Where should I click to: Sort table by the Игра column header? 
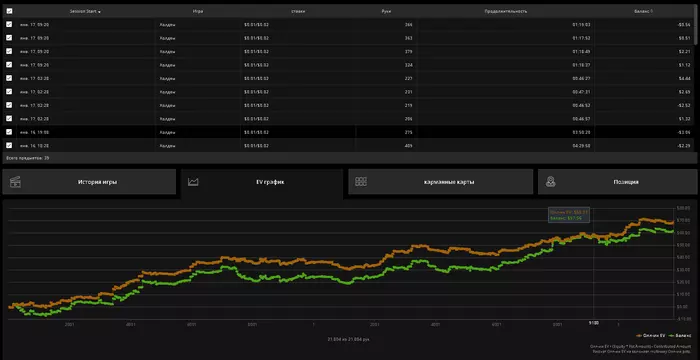(x=198, y=11)
